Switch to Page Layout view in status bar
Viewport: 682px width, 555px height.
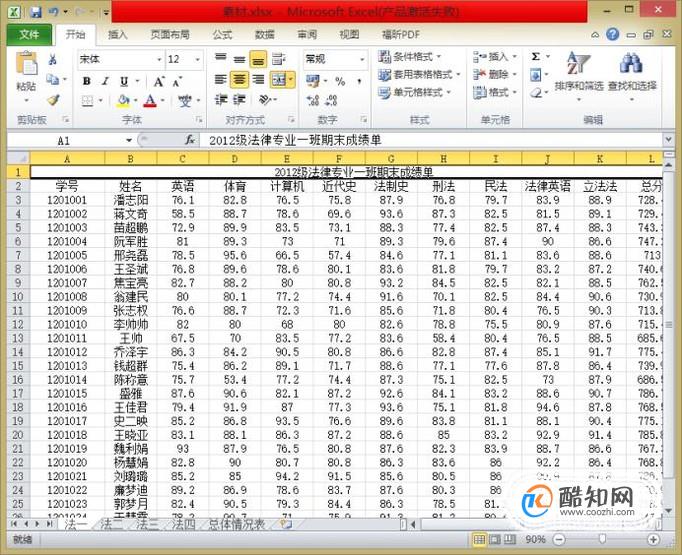pos(495,540)
